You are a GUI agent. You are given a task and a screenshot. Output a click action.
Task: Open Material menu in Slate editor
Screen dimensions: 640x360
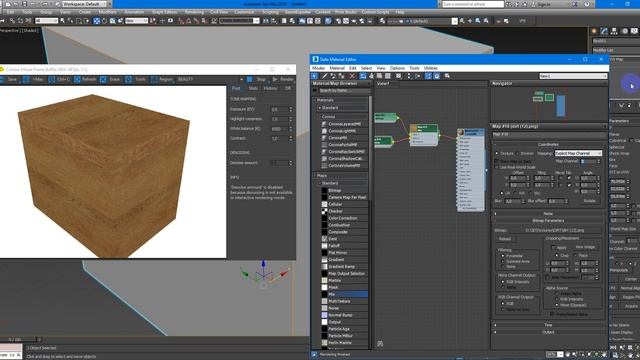coord(337,68)
